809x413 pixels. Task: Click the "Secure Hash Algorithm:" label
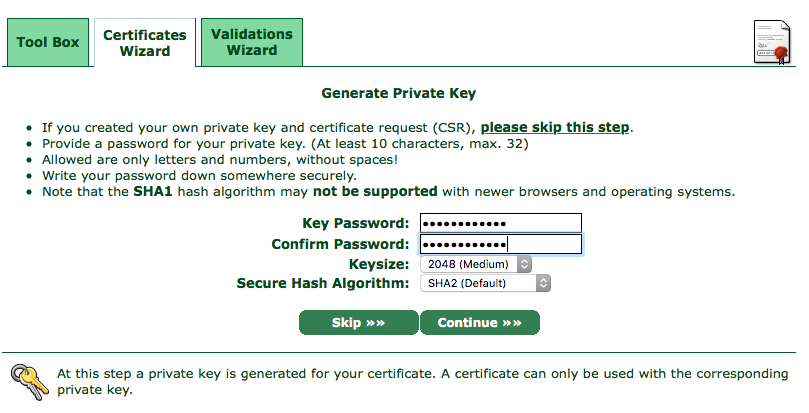pos(323,284)
